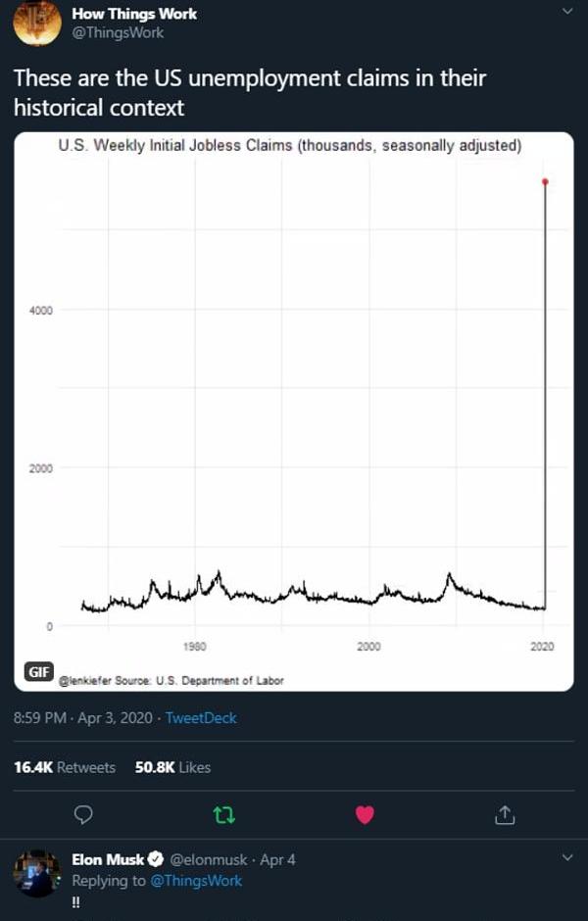This screenshot has height=921, width=588.
Task: Click Elon Musk's verified badge
Action: click(x=154, y=860)
